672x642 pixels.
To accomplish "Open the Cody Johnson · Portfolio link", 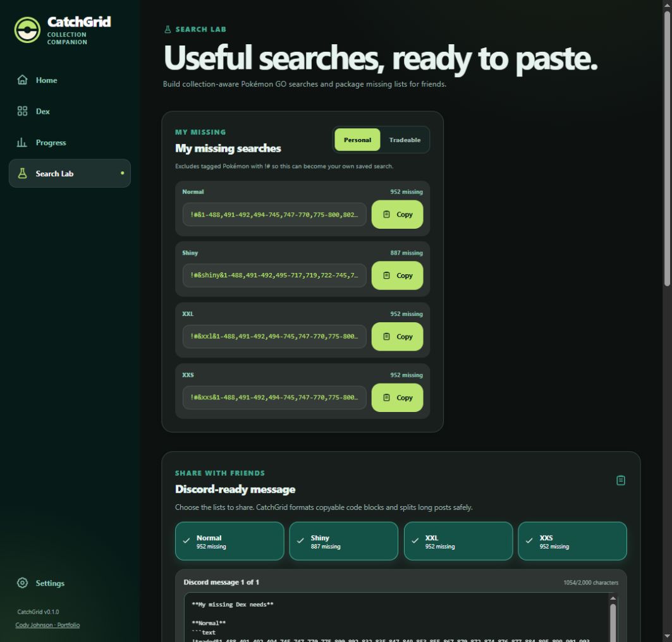I will (47, 625).
